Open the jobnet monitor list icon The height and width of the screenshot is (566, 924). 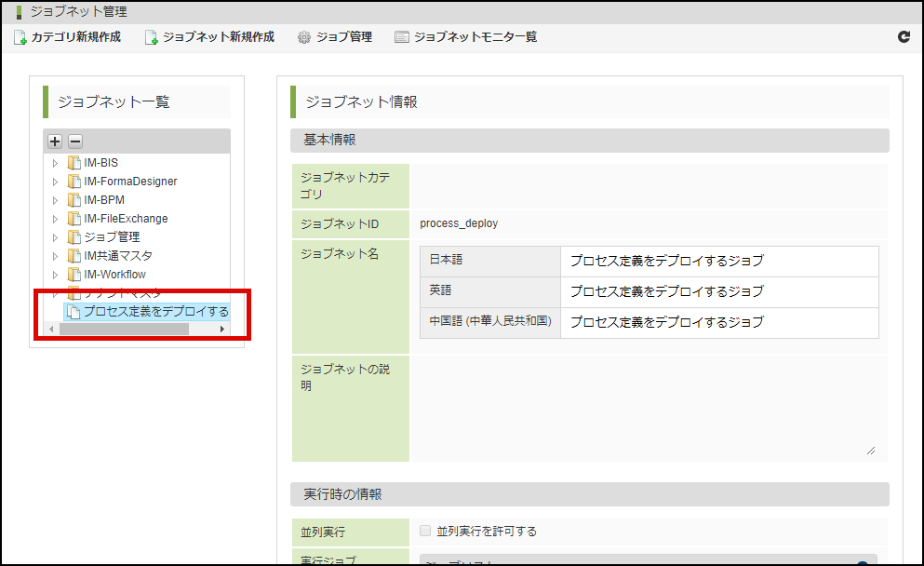tap(402, 37)
